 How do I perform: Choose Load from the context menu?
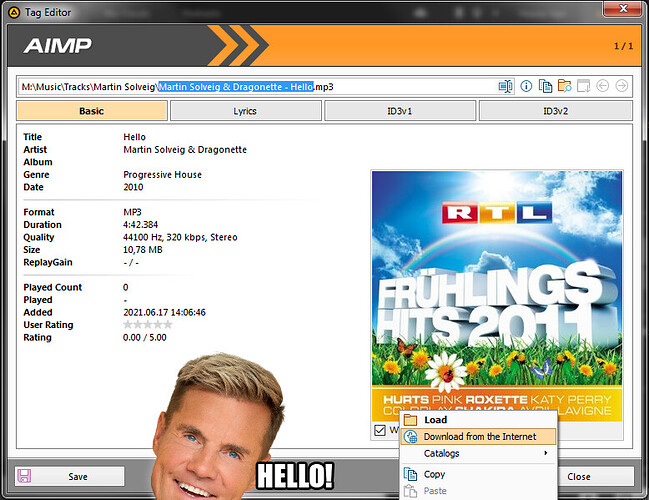tap(478, 420)
